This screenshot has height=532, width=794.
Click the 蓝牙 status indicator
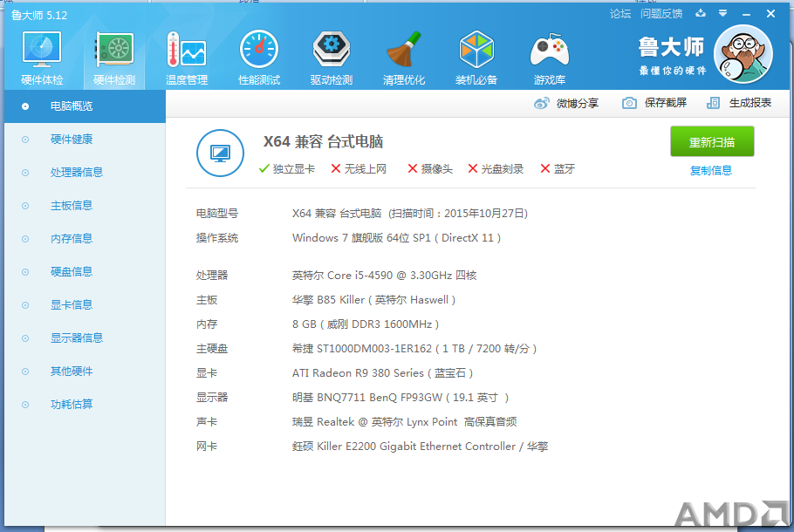point(558,169)
